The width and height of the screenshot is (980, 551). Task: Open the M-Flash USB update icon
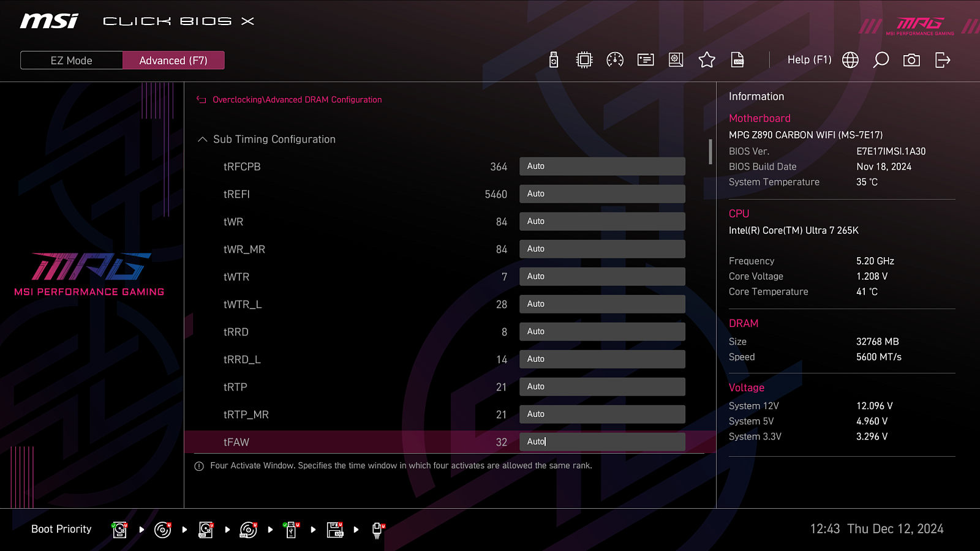coord(554,60)
